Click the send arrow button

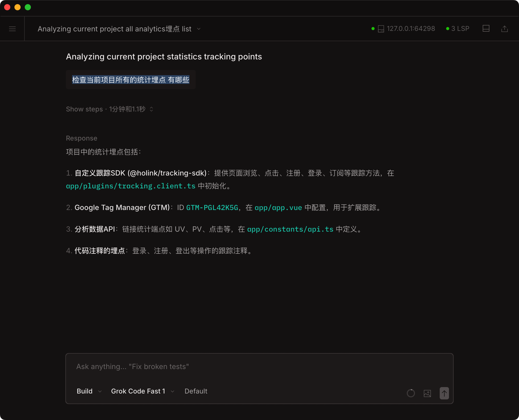[444, 393]
